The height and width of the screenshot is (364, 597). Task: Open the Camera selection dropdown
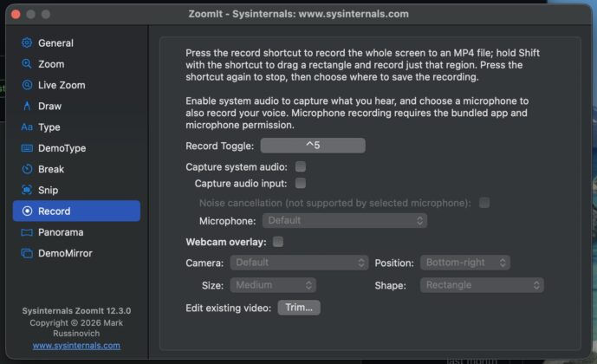coord(299,263)
